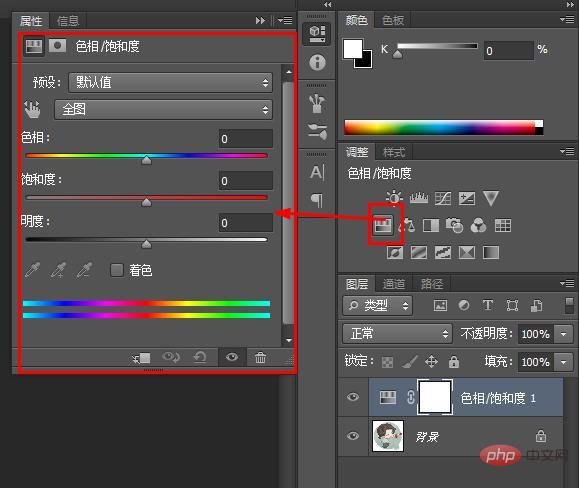Image resolution: width=579 pixels, height=488 pixels.
Task: Toggle pixel layer filter
Action: point(440,305)
